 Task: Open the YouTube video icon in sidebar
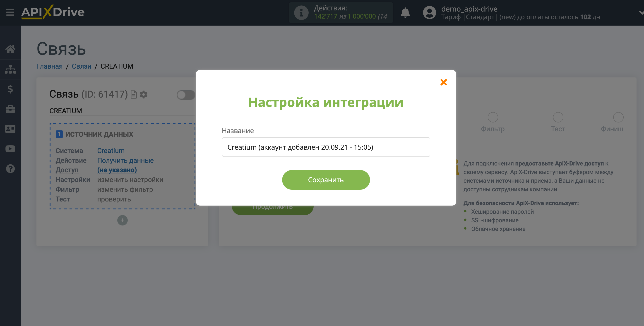(10, 149)
